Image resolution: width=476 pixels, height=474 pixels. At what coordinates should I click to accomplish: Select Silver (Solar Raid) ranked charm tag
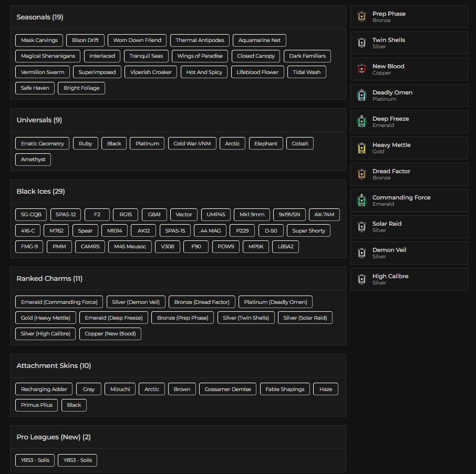(x=305, y=318)
